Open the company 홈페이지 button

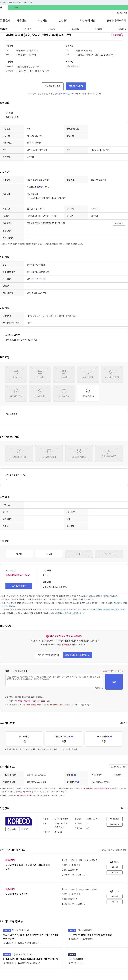pyautogui.click(x=114, y=819)
